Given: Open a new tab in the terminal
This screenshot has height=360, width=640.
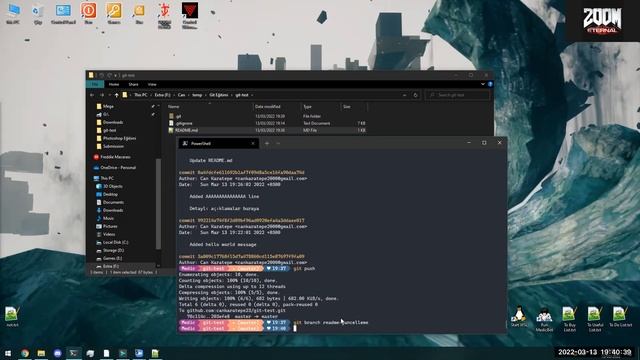Looking at the screenshot, I should (x=267, y=143).
